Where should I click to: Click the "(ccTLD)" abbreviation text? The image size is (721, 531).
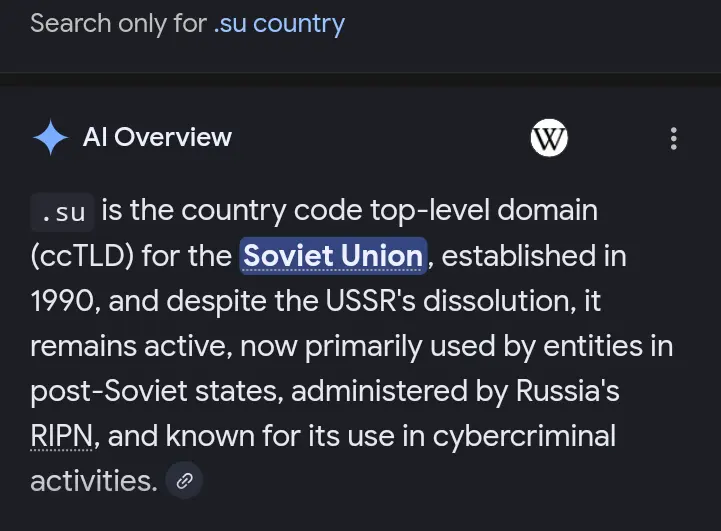82,256
